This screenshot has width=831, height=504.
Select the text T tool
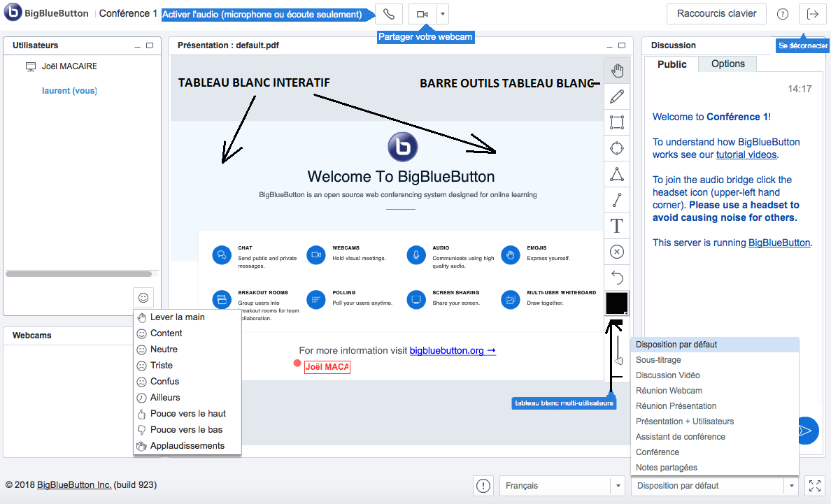click(x=617, y=226)
